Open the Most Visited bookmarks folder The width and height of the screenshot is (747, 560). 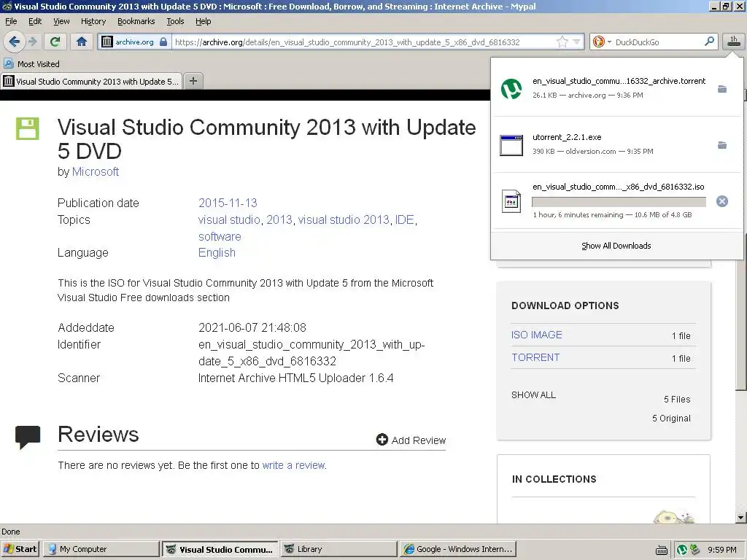pyautogui.click(x=32, y=64)
